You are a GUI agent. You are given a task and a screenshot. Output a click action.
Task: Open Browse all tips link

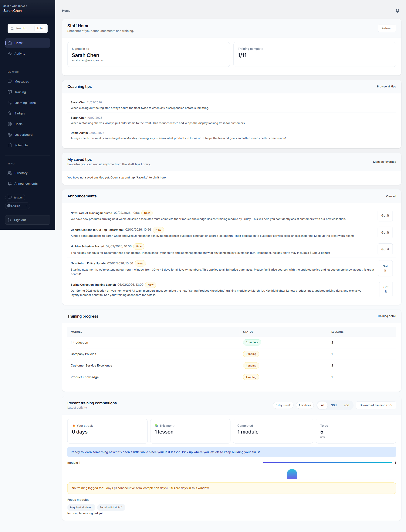point(386,86)
